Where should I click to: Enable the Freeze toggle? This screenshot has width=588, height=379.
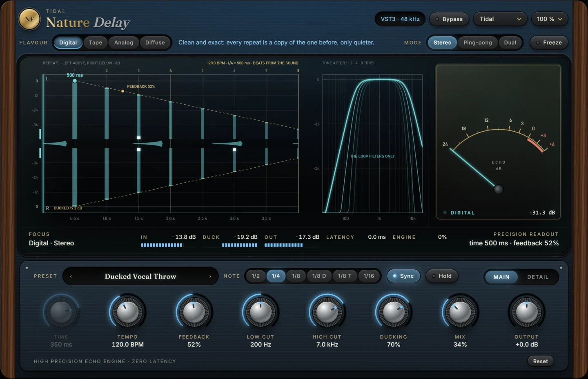click(x=549, y=43)
